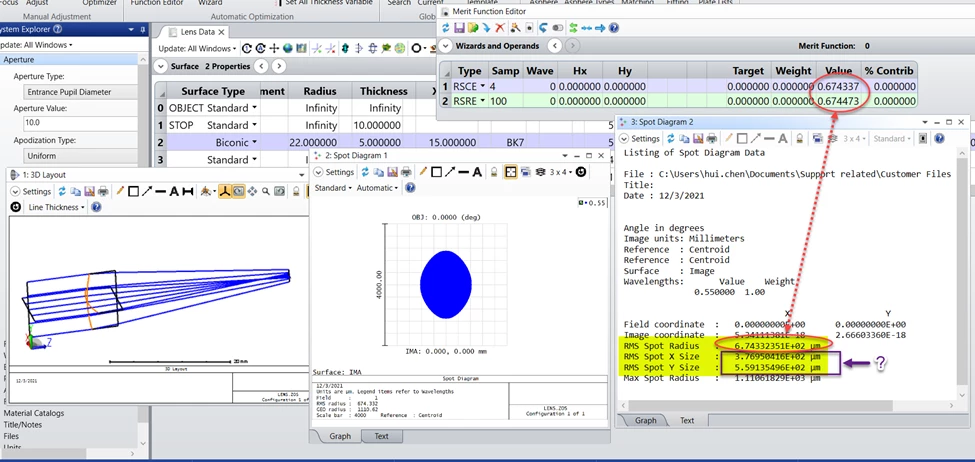Refresh the Spot Diagram 2 window

click(x=670, y=139)
